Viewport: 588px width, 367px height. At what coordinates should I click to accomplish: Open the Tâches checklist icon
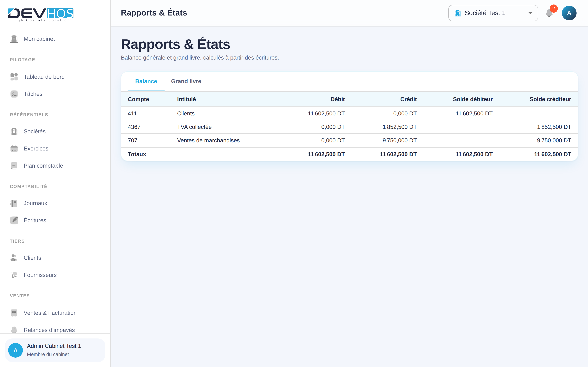[x=14, y=94]
